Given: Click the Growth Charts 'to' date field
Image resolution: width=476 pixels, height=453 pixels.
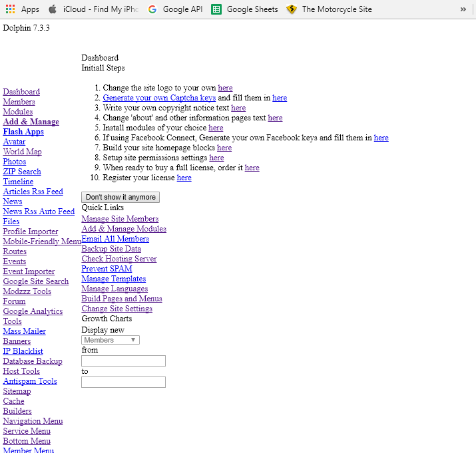Looking at the screenshot, I should click(123, 382).
